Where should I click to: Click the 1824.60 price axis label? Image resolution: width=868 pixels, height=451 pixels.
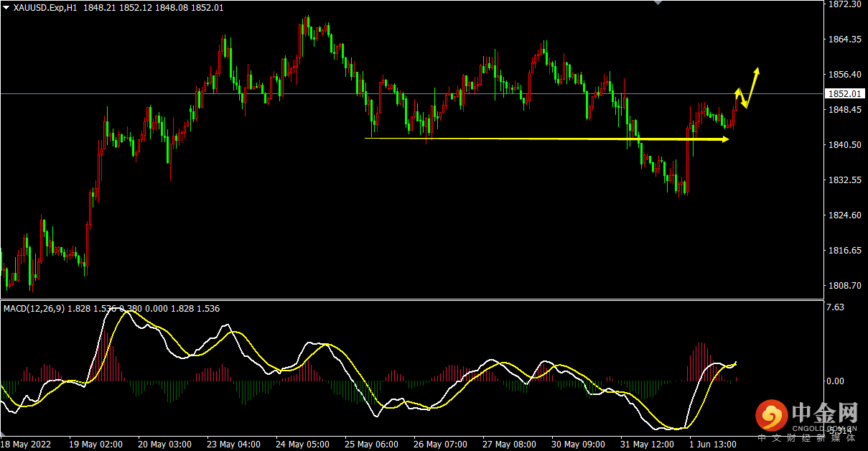[x=844, y=215]
